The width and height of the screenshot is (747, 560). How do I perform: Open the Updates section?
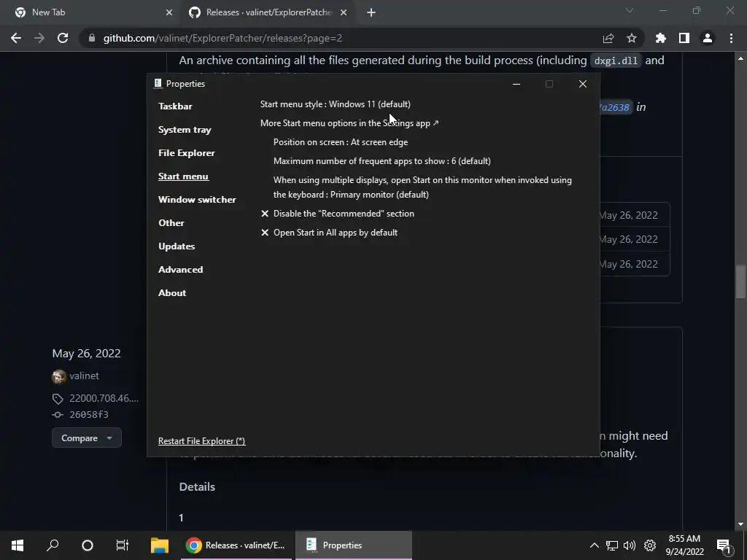pyautogui.click(x=177, y=246)
